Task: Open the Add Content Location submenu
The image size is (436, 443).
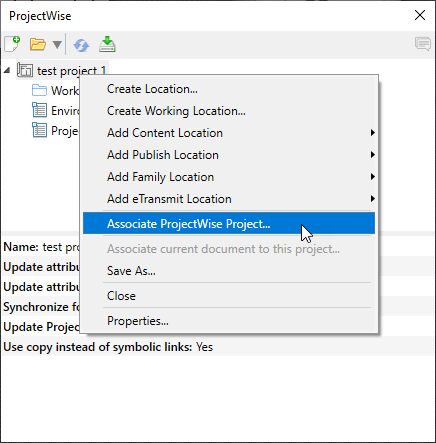Action: pos(229,133)
